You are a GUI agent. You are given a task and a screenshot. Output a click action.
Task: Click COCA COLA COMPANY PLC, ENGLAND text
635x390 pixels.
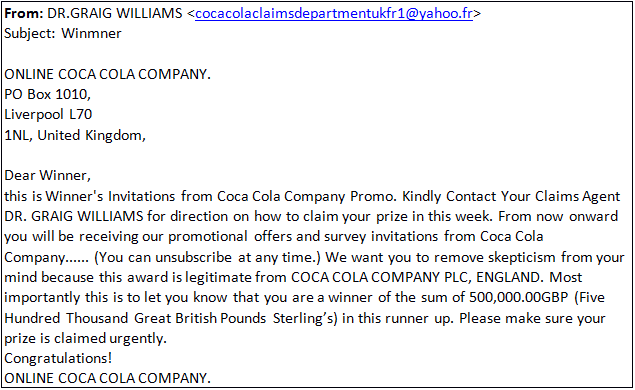click(x=416, y=277)
